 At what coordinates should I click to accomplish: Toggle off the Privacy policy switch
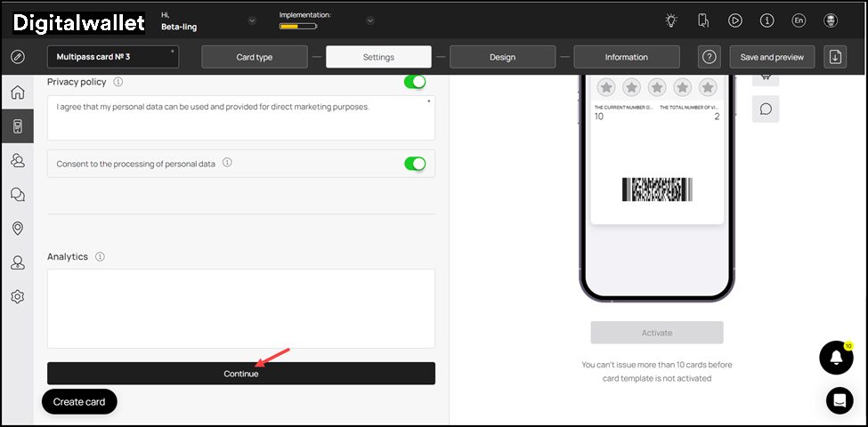(415, 82)
